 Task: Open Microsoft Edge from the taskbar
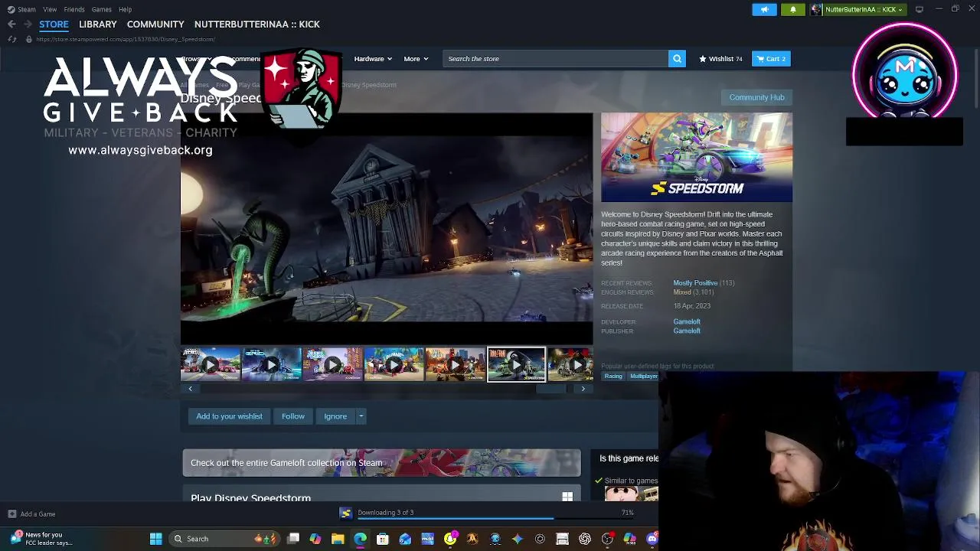pos(360,539)
